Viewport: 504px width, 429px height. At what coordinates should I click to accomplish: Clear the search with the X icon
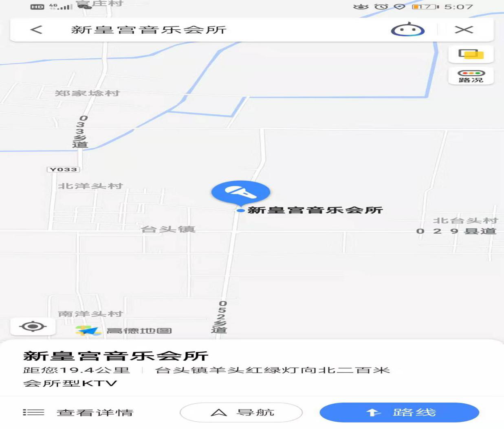[464, 30]
